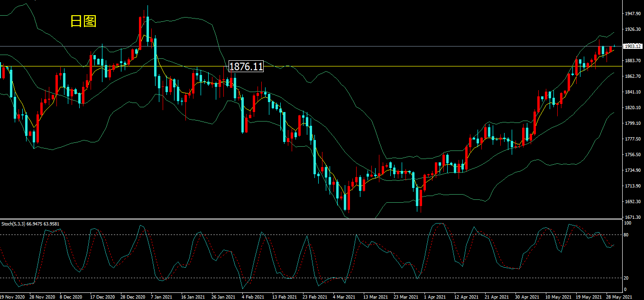Click the stochastic 20 level axis label

pos(626,278)
